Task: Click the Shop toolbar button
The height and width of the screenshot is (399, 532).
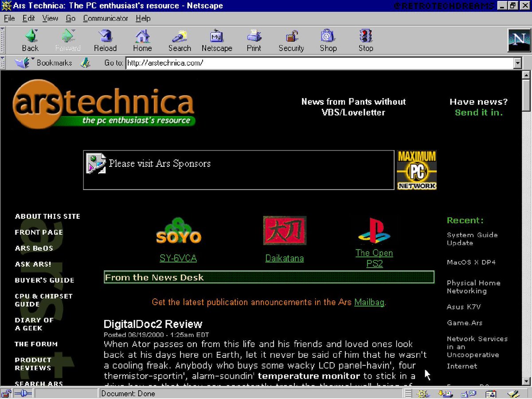Action: click(x=328, y=40)
